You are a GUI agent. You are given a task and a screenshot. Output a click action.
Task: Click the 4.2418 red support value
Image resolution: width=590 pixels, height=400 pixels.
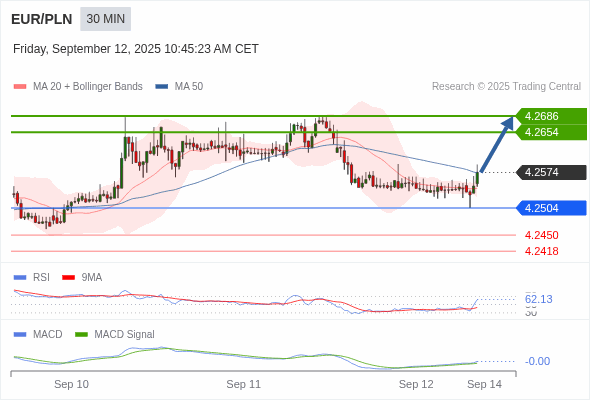541,251
